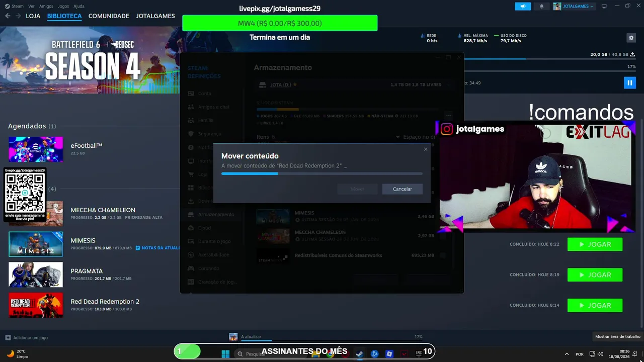Open the Ajuda menu
This screenshot has height=362, width=644.
click(x=79, y=6)
